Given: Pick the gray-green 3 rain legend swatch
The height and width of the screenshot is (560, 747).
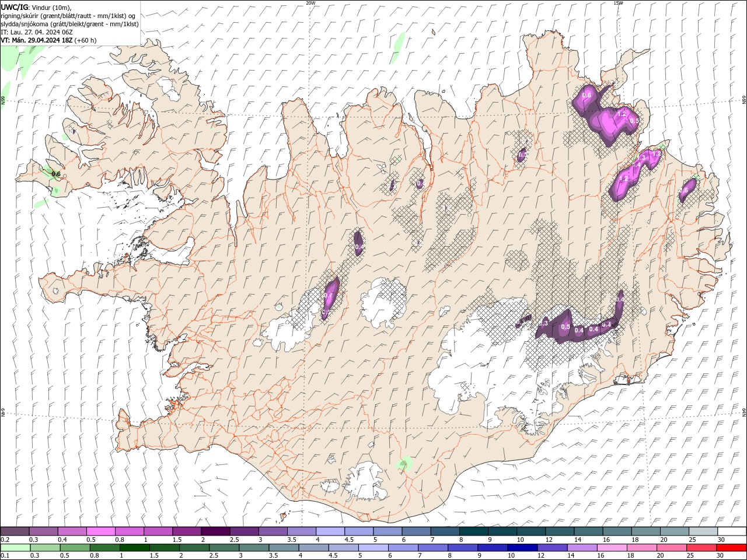Looking at the screenshot, I should click(254, 548).
